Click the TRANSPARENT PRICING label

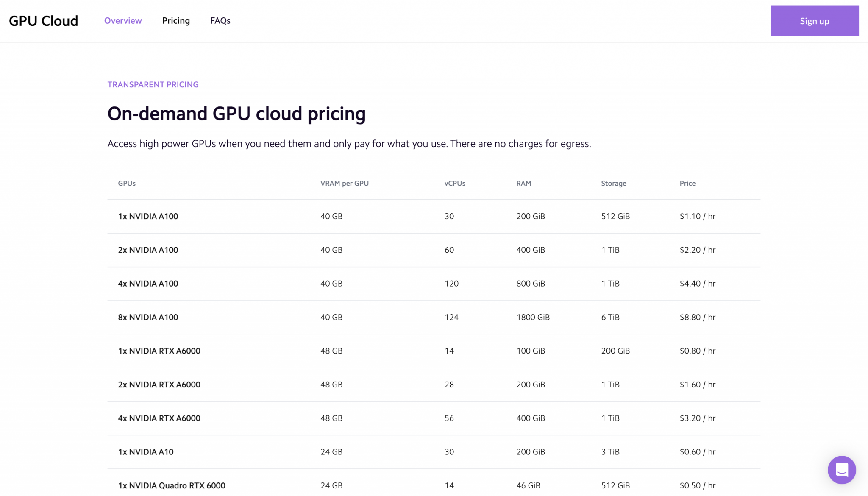[x=153, y=84]
